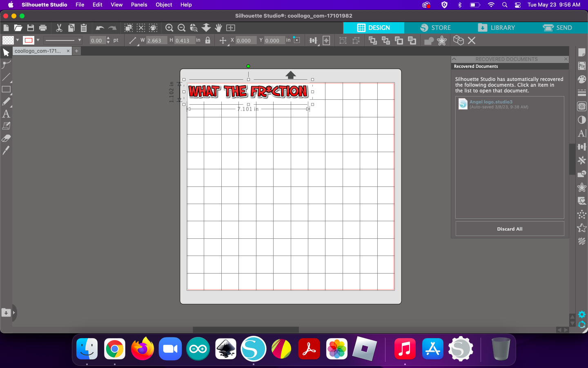
Task: Open the Page Setup panel icon
Action: [582, 53]
